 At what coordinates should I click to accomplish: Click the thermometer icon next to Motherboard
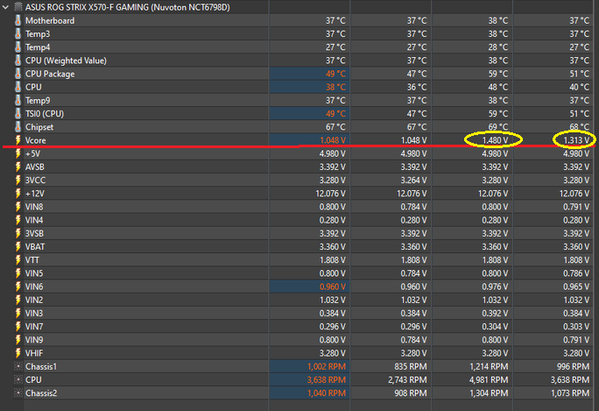18,21
